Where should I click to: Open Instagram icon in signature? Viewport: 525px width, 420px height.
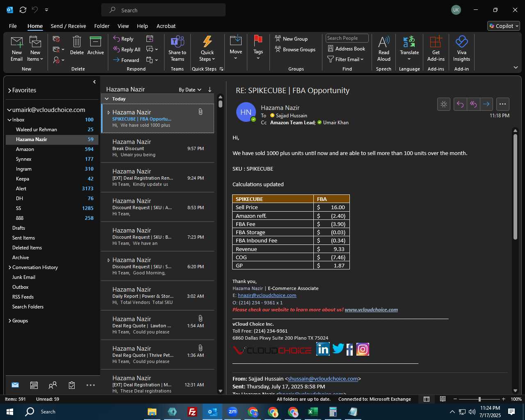click(x=363, y=349)
